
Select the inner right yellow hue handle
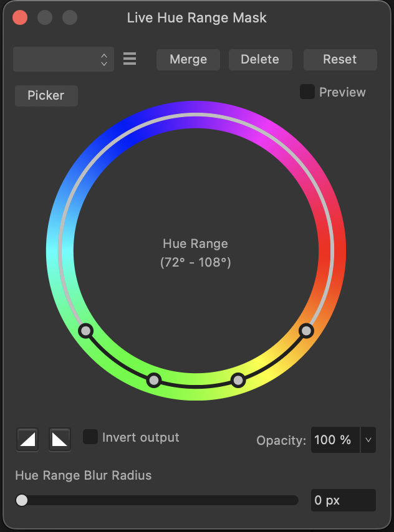pyautogui.click(x=238, y=381)
